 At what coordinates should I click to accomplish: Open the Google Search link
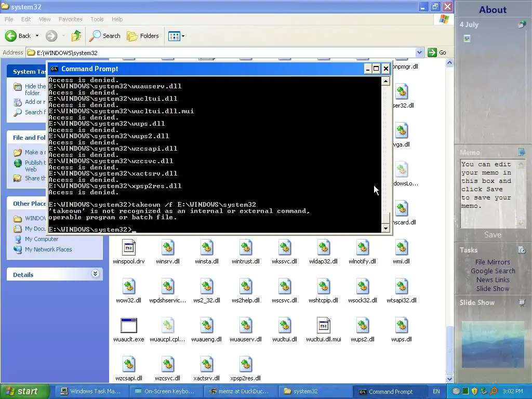point(493,271)
